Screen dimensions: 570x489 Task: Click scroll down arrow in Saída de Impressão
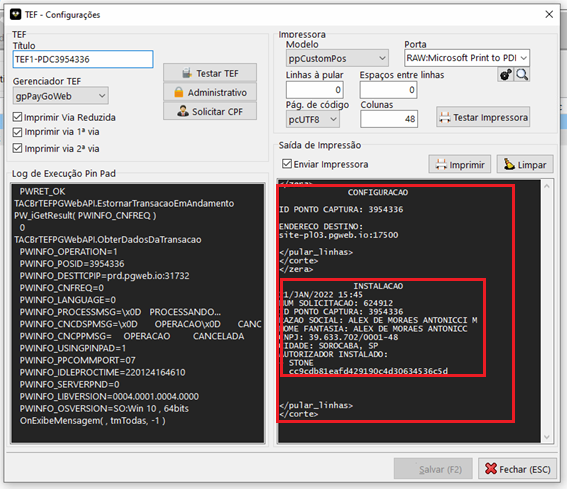(x=547, y=437)
